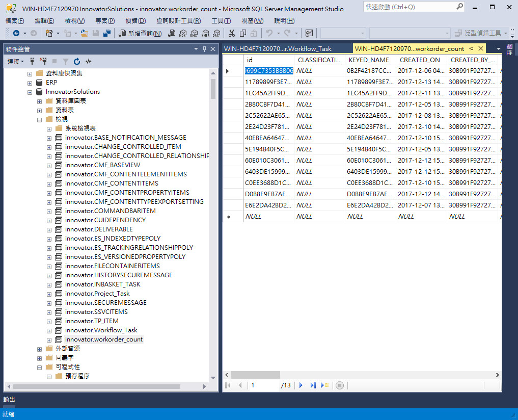This screenshot has width=518, height=420.
Task: Open a new DMX query
Action: pos(194,33)
